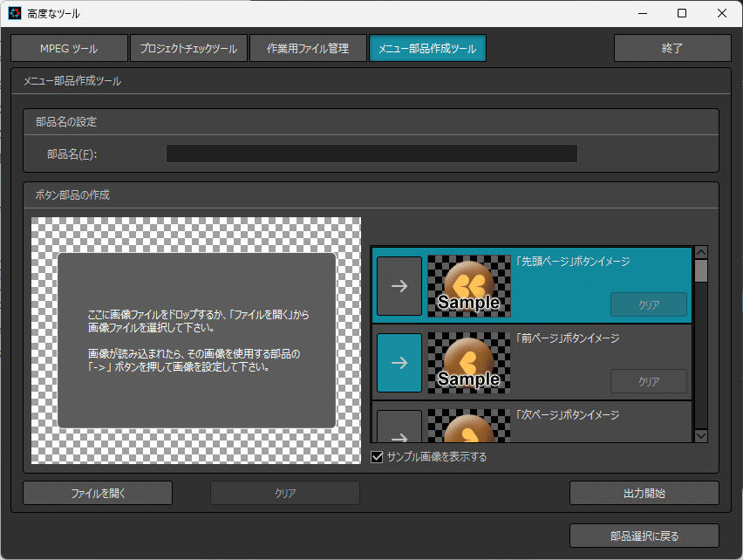This screenshot has width=743, height=560.
Task: Switch to the 作業用ファイル管理 tab
Action: 309,48
